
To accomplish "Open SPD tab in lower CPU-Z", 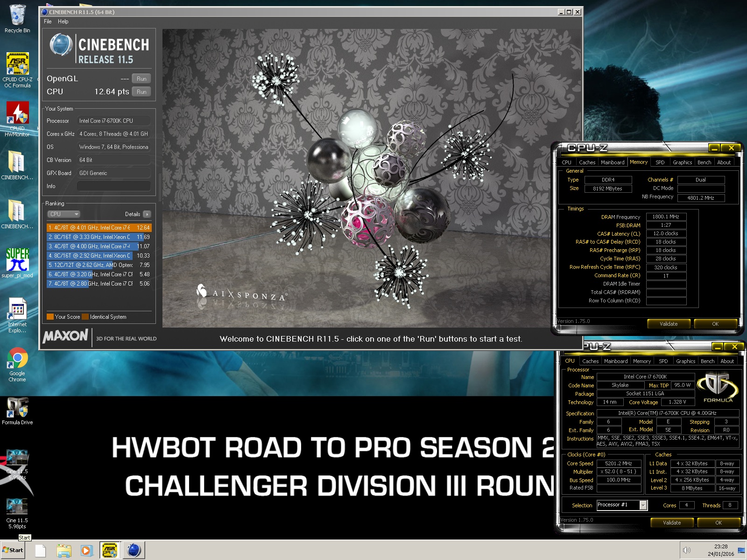I will 663,361.
